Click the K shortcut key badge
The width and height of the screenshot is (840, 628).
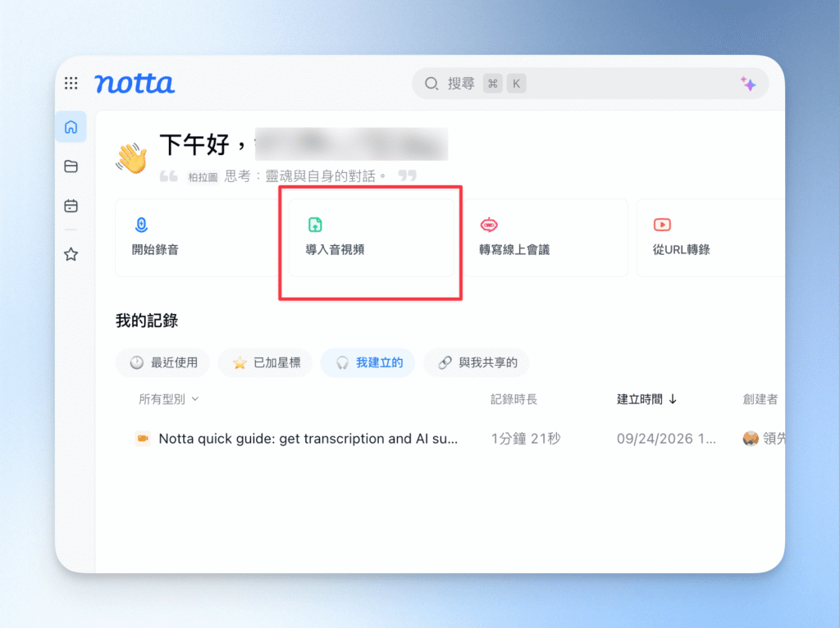pyautogui.click(x=517, y=84)
